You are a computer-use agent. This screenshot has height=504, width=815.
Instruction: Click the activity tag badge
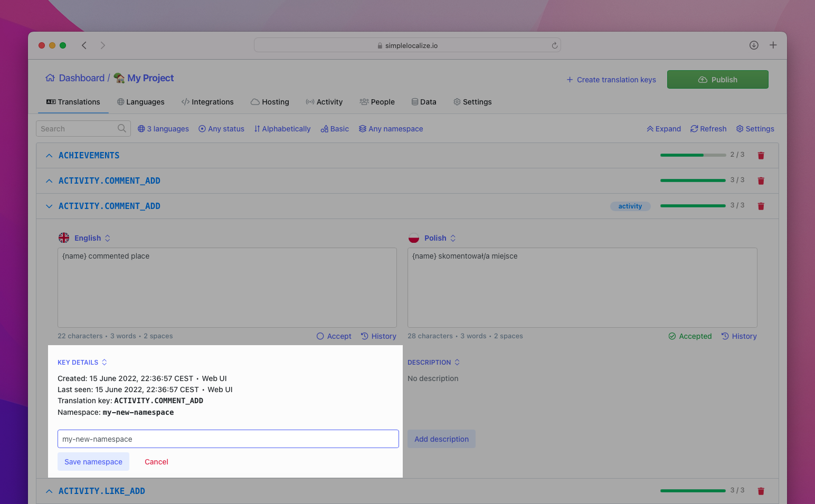click(x=630, y=206)
